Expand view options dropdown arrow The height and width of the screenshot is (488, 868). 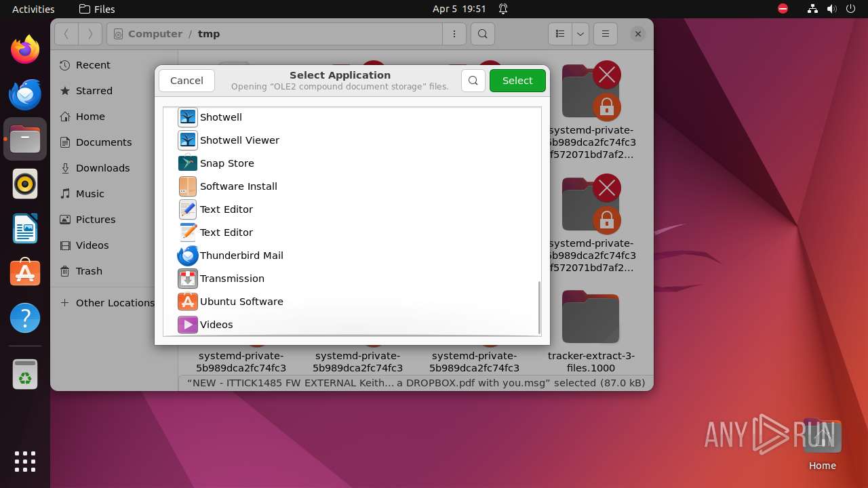(x=580, y=34)
